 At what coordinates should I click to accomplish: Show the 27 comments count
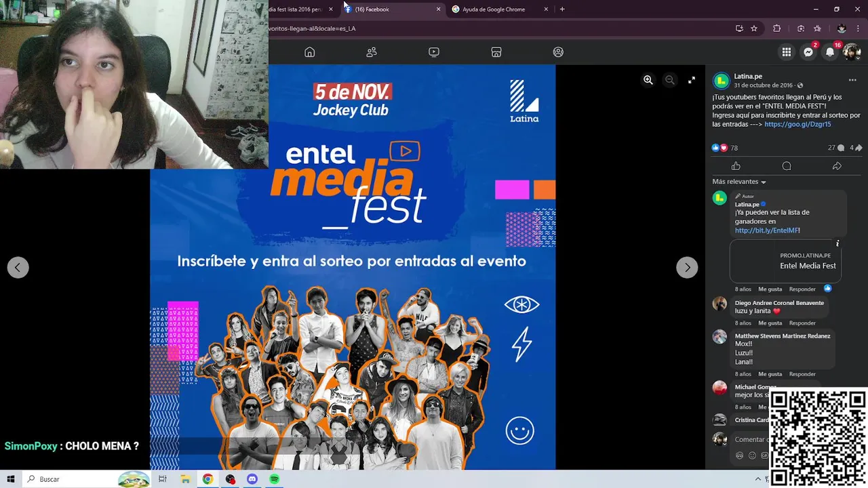pyautogui.click(x=835, y=148)
